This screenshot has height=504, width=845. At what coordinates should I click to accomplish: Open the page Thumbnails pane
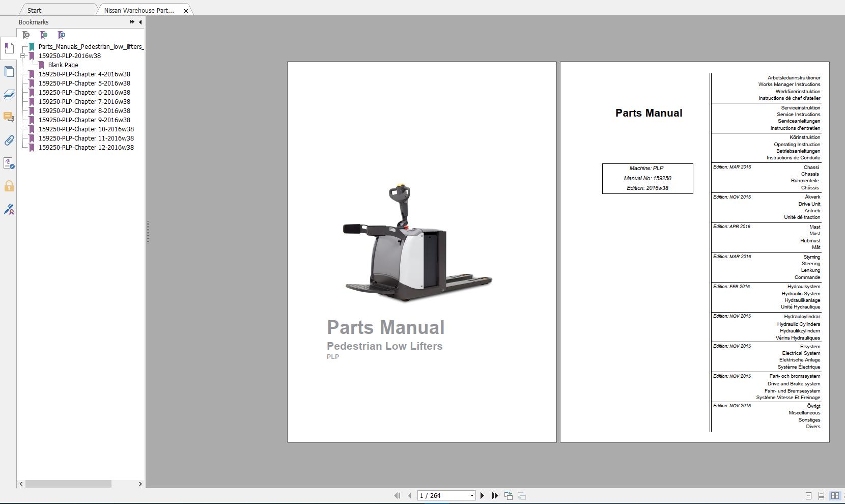(9, 72)
